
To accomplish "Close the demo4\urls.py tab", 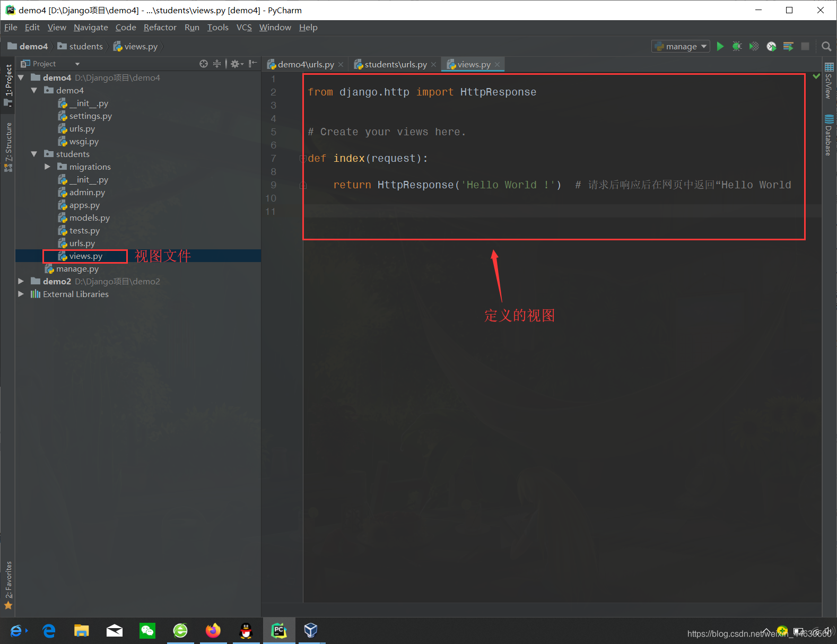I will click(341, 64).
